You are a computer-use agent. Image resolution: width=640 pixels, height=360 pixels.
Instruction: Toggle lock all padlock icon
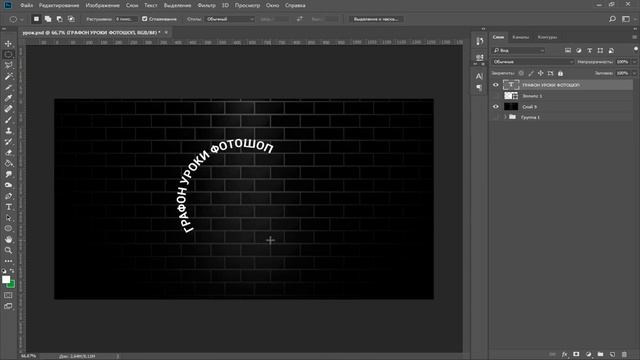tap(560, 73)
